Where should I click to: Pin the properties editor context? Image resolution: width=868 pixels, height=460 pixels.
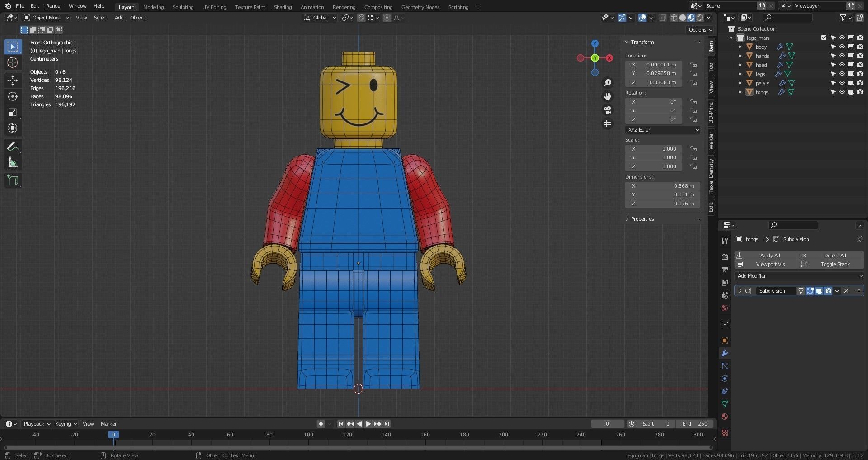[859, 239]
